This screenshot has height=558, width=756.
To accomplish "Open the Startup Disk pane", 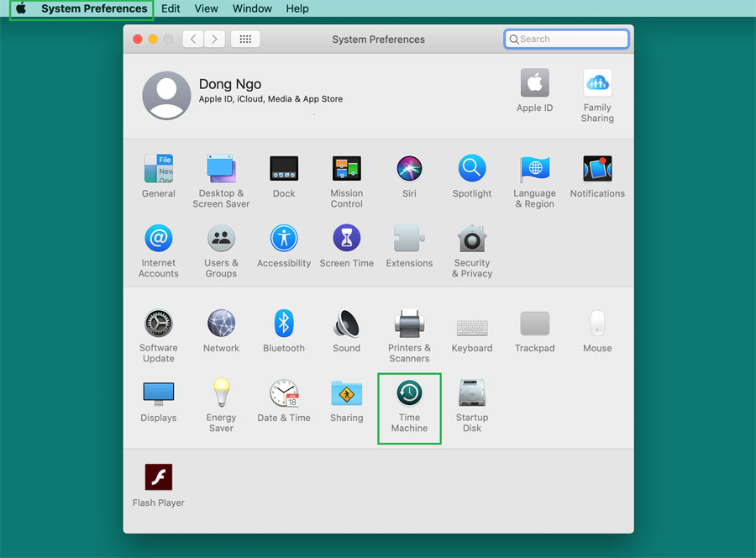I will tap(472, 395).
